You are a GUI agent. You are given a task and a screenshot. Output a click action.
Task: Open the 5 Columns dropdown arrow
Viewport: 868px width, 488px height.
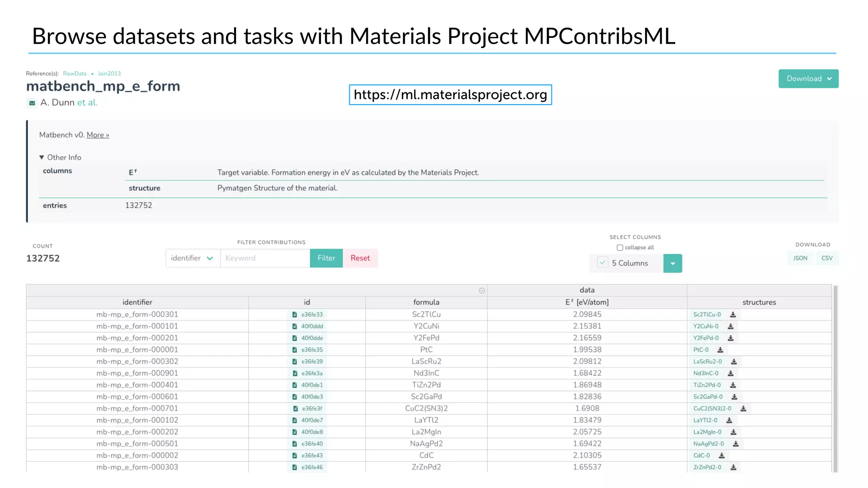(x=673, y=263)
